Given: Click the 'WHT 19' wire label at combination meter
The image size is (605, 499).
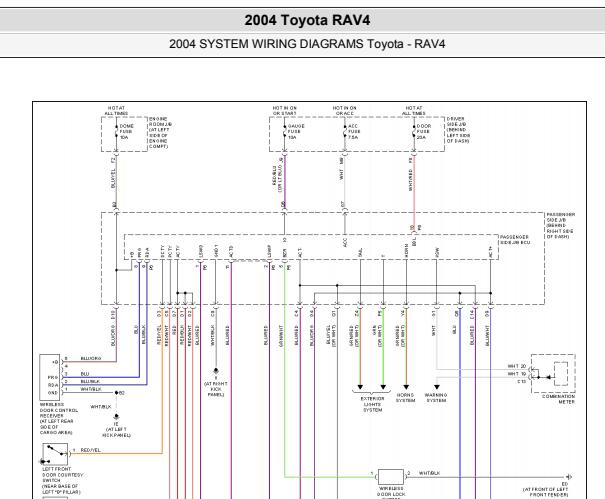Looking at the screenshot, I should 517,374.
